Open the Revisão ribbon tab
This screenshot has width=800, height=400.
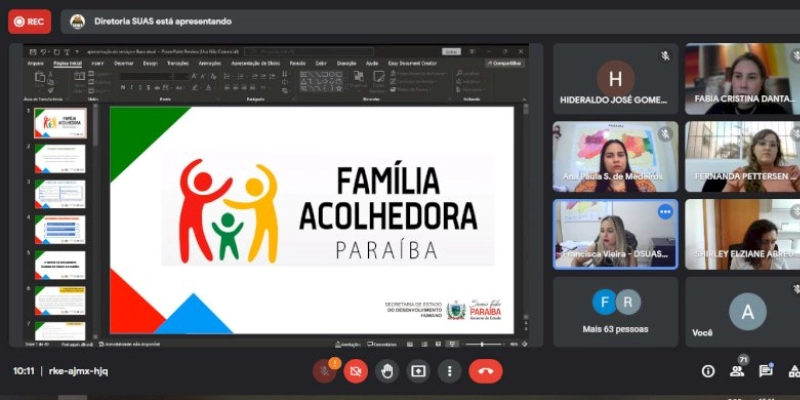coord(297,63)
